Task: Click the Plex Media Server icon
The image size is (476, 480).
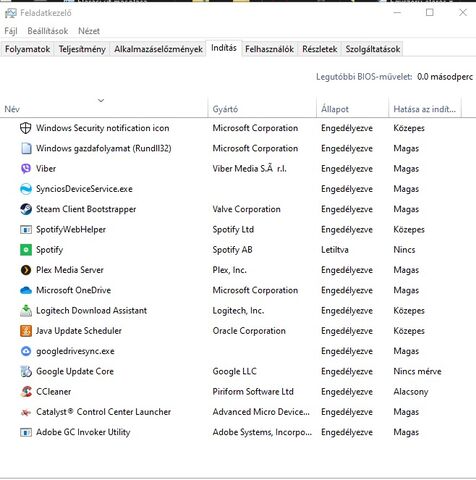Action: pos(26,270)
